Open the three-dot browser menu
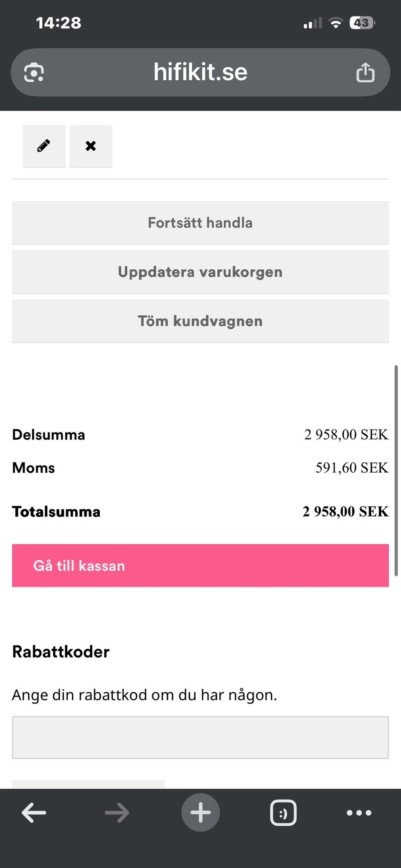The image size is (401, 868). tap(359, 812)
